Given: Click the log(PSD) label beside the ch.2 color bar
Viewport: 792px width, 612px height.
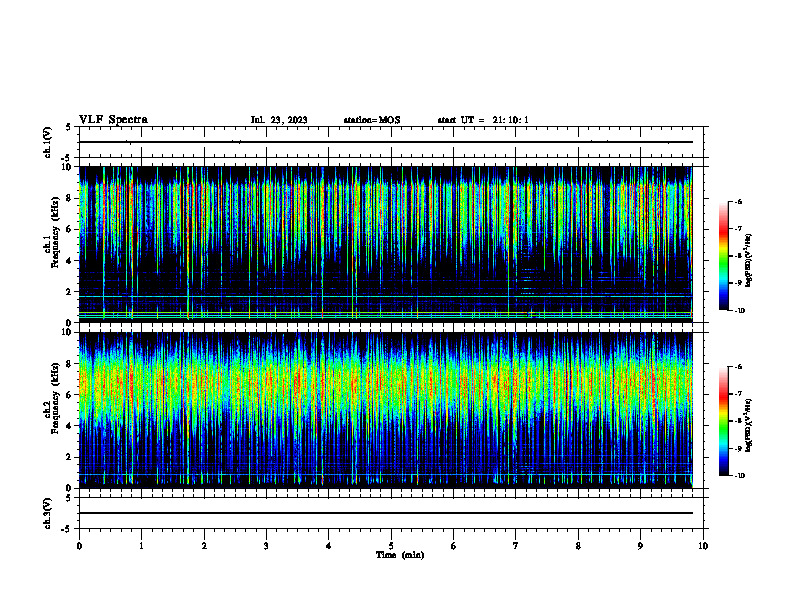Looking at the screenshot, I should tap(749, 425).
